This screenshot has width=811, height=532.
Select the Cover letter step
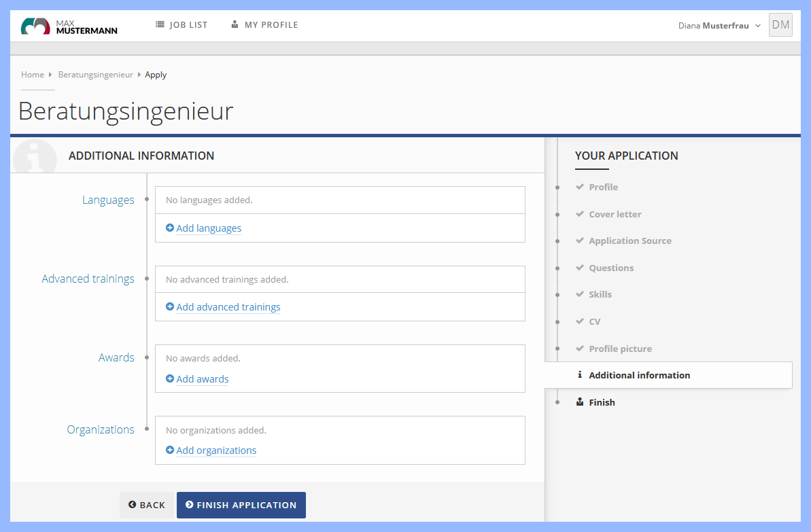pyautogui.click(x=613, y=214)
